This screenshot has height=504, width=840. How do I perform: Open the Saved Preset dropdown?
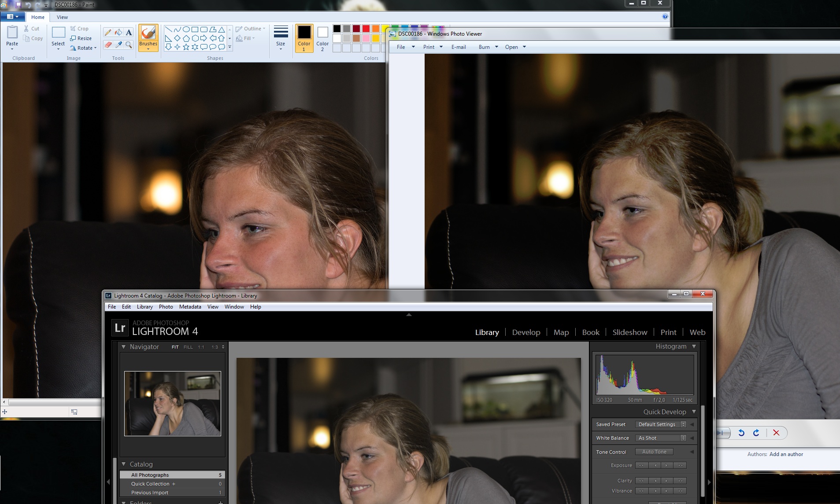661,424
